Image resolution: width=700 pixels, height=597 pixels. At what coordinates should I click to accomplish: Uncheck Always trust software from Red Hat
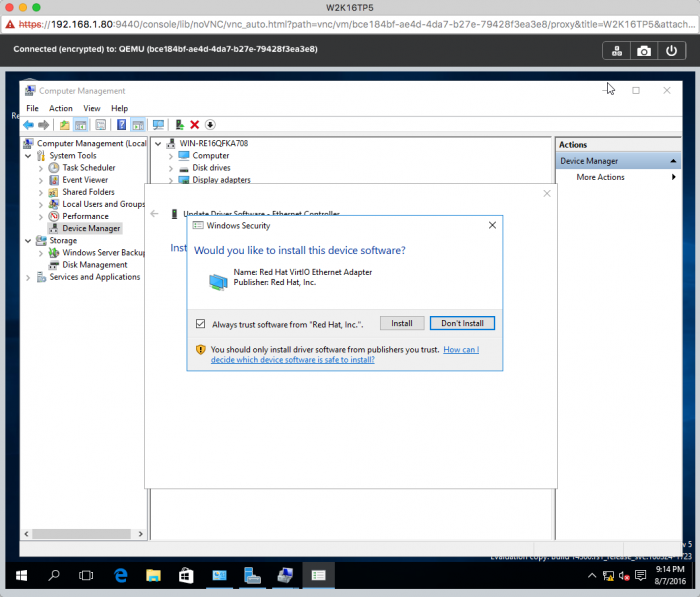pos(200,324)
